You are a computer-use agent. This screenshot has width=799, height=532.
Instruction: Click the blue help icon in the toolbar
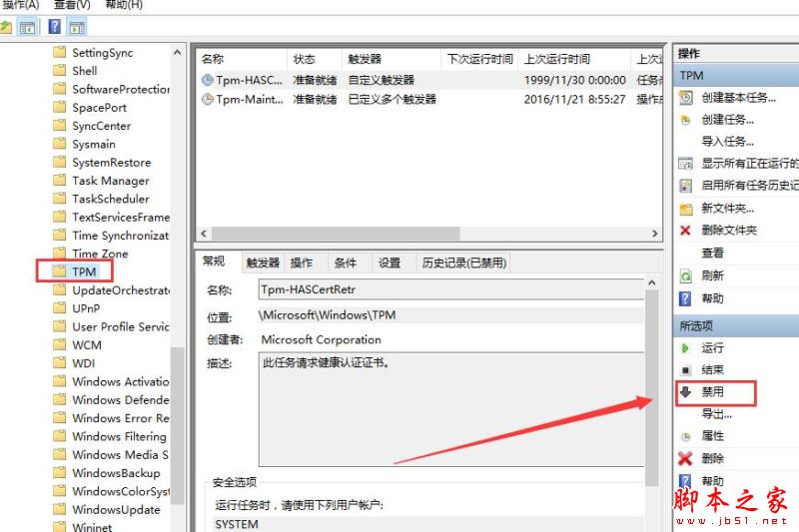click(x=55, y=27)
